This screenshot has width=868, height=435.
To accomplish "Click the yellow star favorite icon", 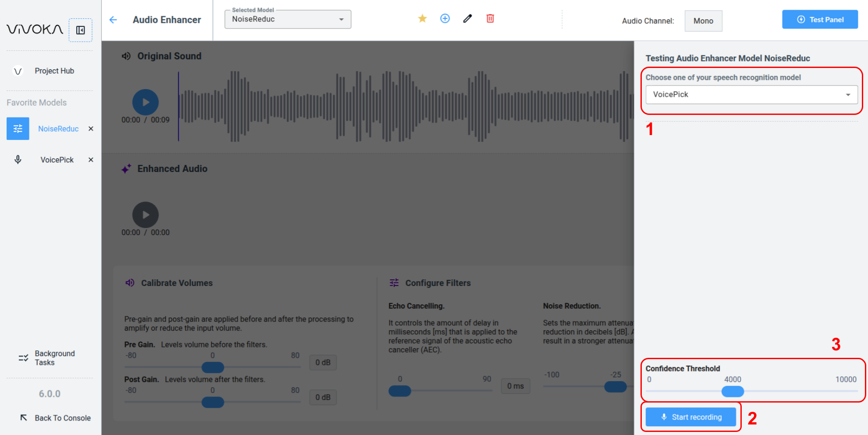I will pyautogui.click(x=422, y=18).
